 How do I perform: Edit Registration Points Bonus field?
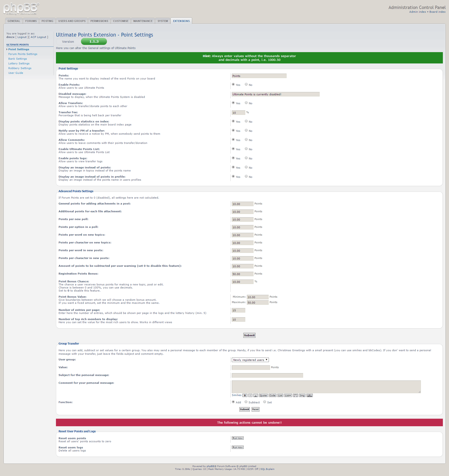[x=242, y=274]
